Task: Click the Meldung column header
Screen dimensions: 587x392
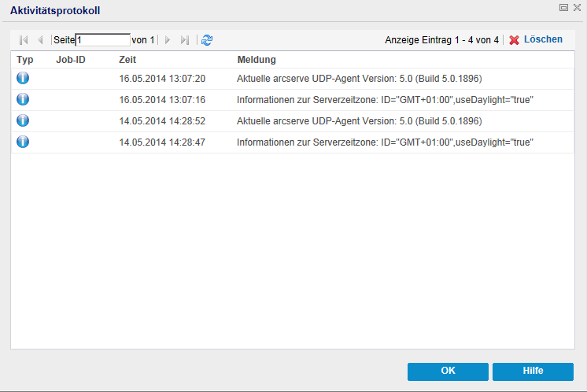Action: pyautogui.click(x=257, y=60)
